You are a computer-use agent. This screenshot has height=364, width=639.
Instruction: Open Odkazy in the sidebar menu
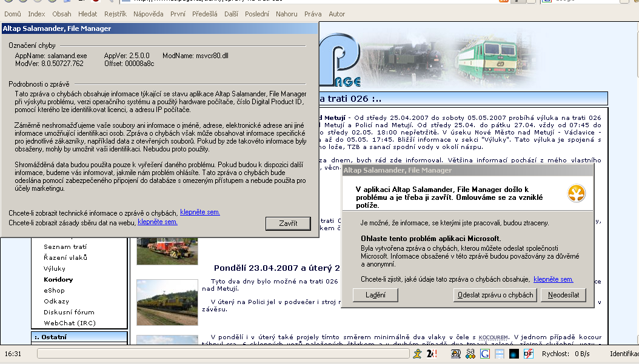click(x=56, y=301)
